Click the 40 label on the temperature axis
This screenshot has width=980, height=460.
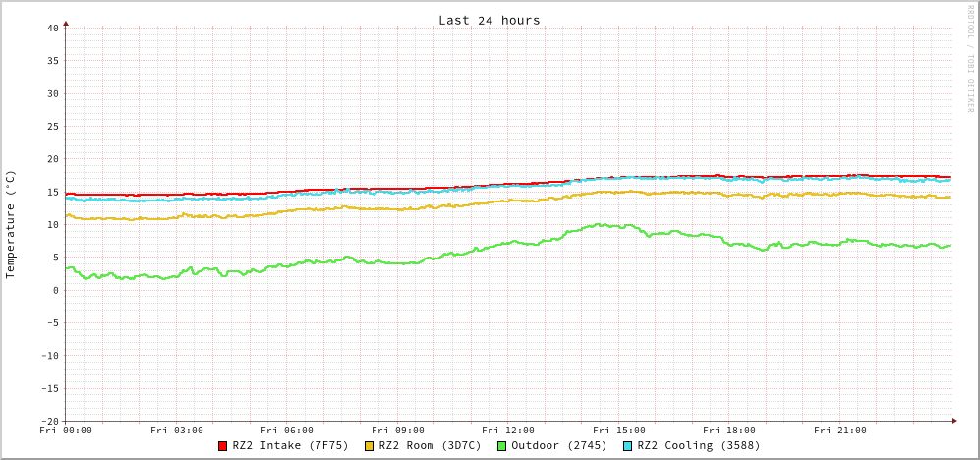pyautogui.click(x=52, y=28)
